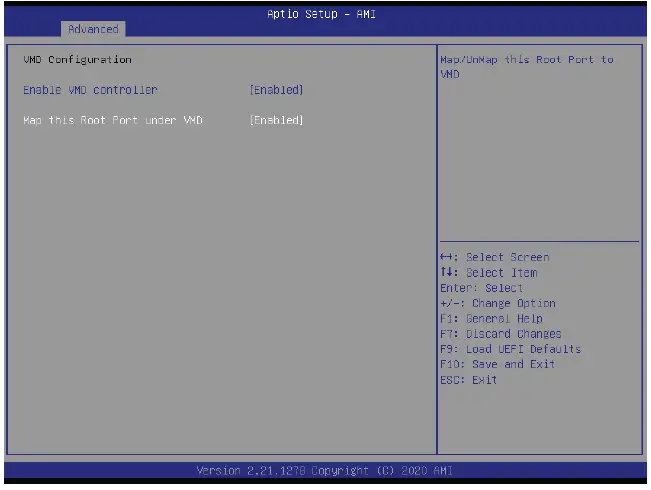Viewport: 651px width, 490px height.
Task: Open the Advanced tab
Action: pos(93,29)
